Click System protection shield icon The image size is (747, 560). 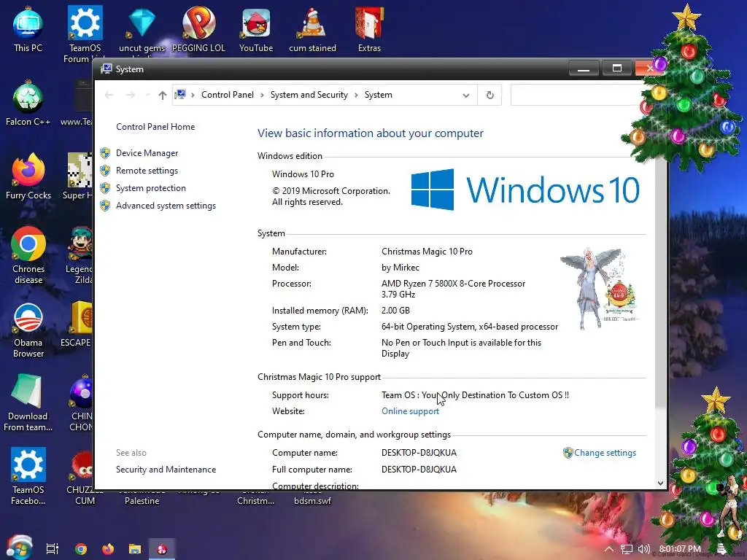(x=105, y=188)
